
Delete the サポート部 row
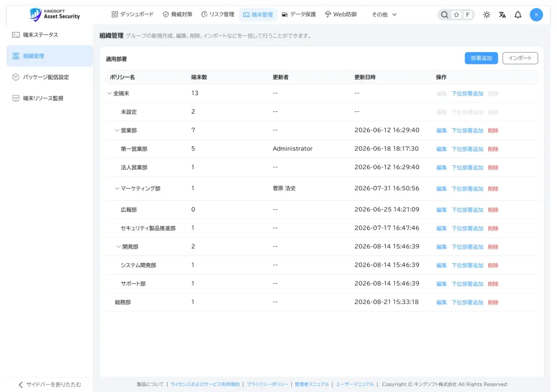click(493, 284)
